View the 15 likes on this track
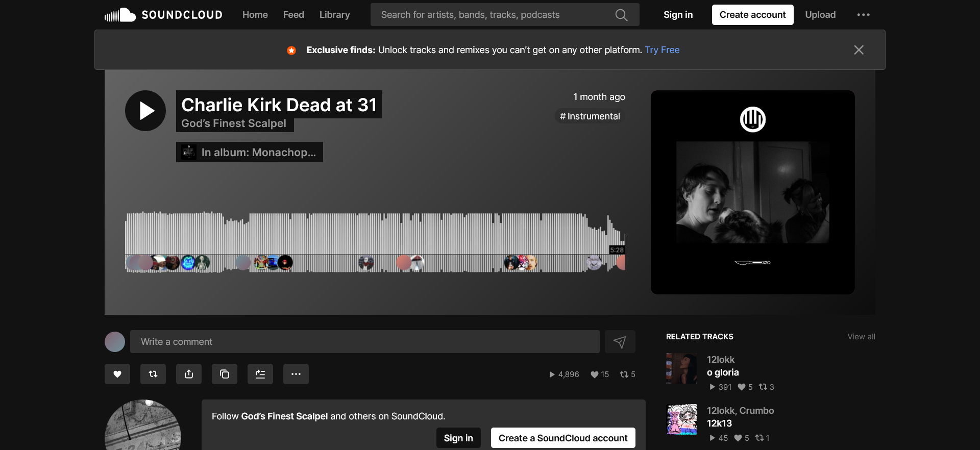 pyautogui.click(x=600, y=374)
